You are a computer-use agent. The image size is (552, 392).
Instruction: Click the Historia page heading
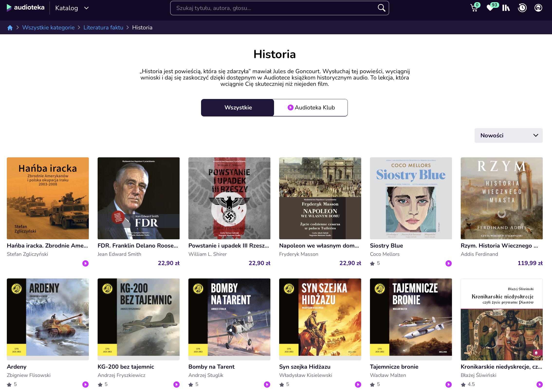point(275,54)
